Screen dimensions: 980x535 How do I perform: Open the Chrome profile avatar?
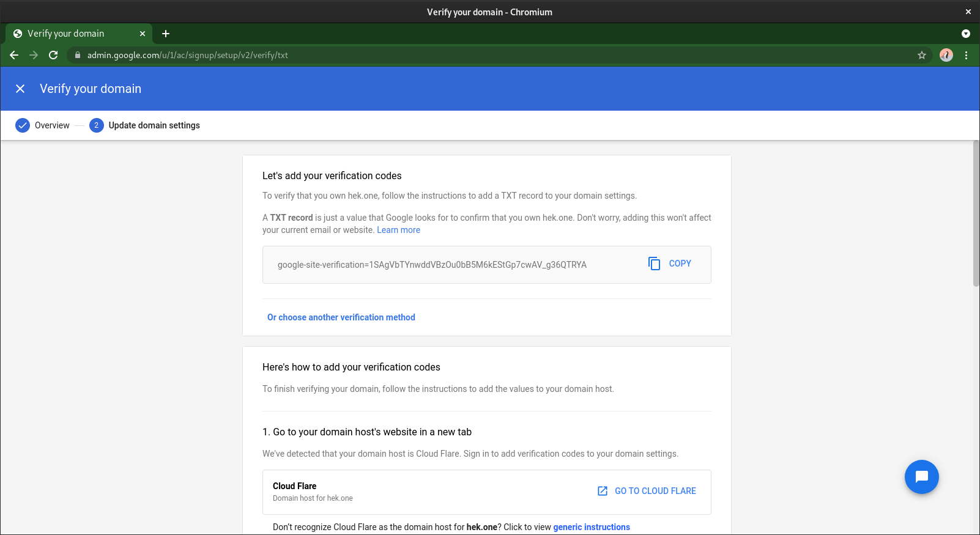[946, 55]
